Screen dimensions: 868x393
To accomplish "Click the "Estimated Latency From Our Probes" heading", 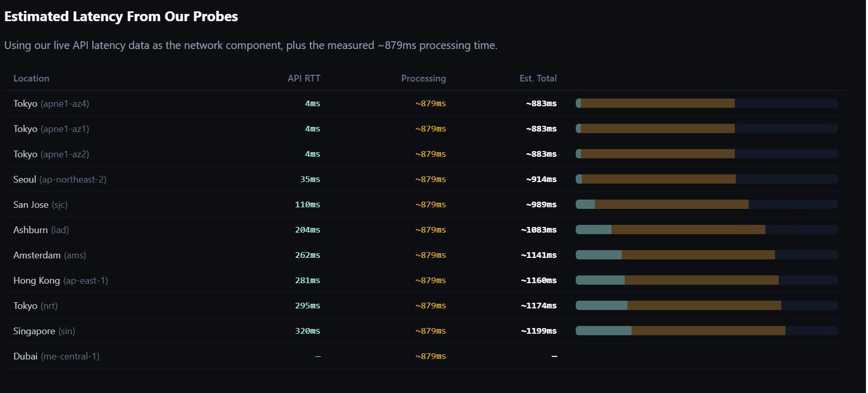I will tap(121, 17).
